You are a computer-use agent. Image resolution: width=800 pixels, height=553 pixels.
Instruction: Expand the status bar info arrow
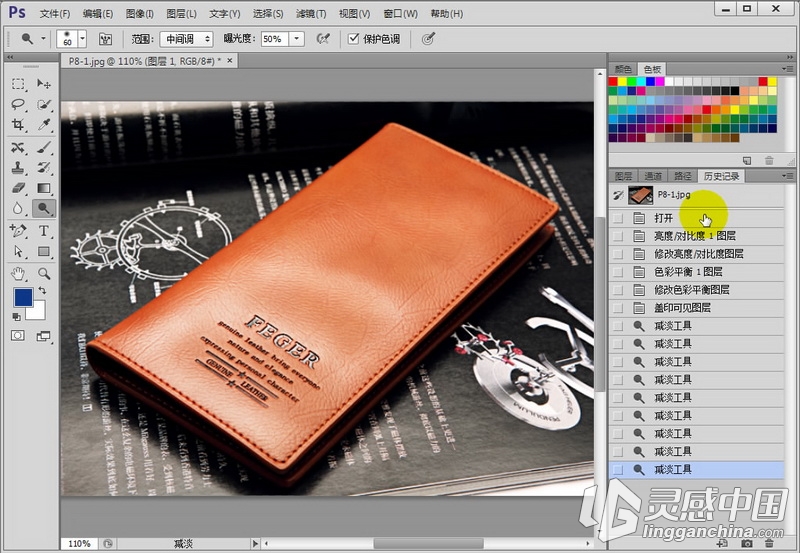255,543
